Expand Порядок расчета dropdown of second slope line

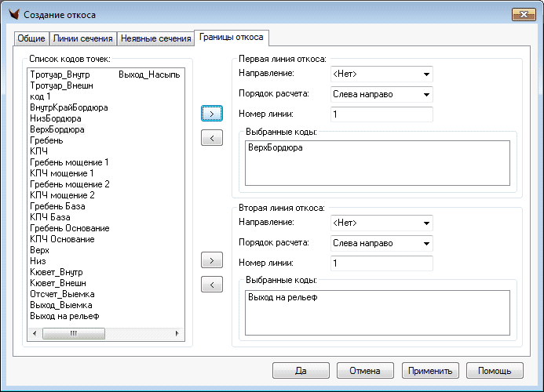[x=382, y=243]
